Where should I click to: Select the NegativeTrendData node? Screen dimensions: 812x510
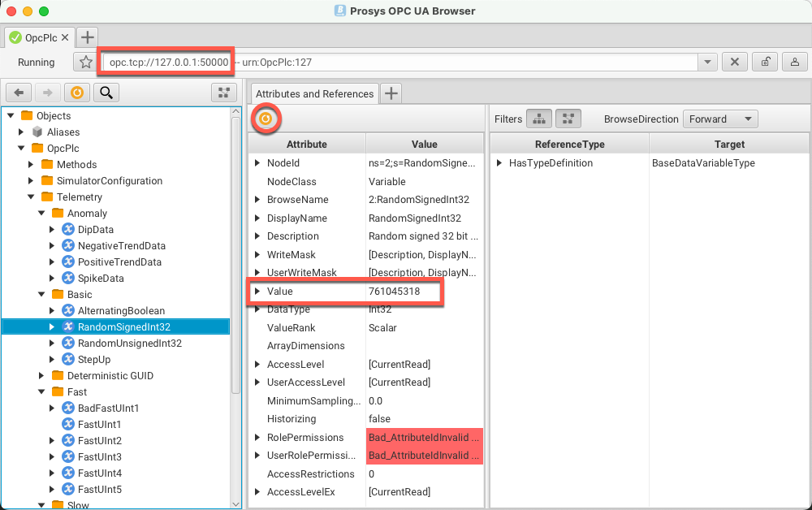tap(122, 246)
